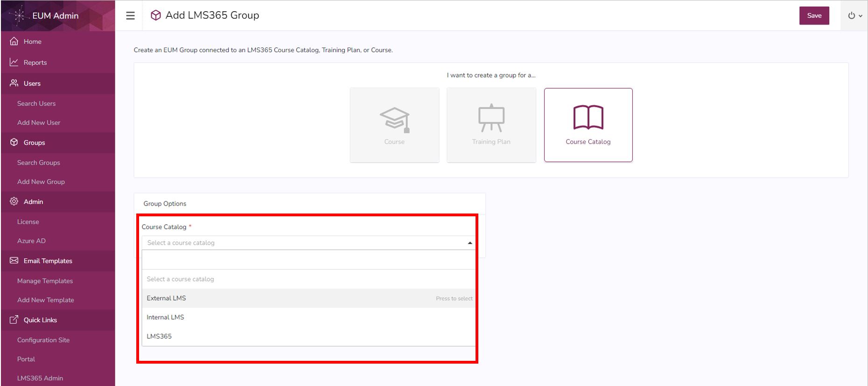Select the Course Catalog group type card

(x=588, y=125)
